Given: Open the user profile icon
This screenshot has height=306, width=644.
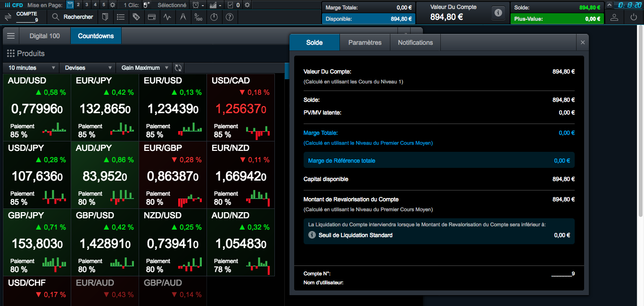Looking at the screenshot, I should (x=614, y=17).
